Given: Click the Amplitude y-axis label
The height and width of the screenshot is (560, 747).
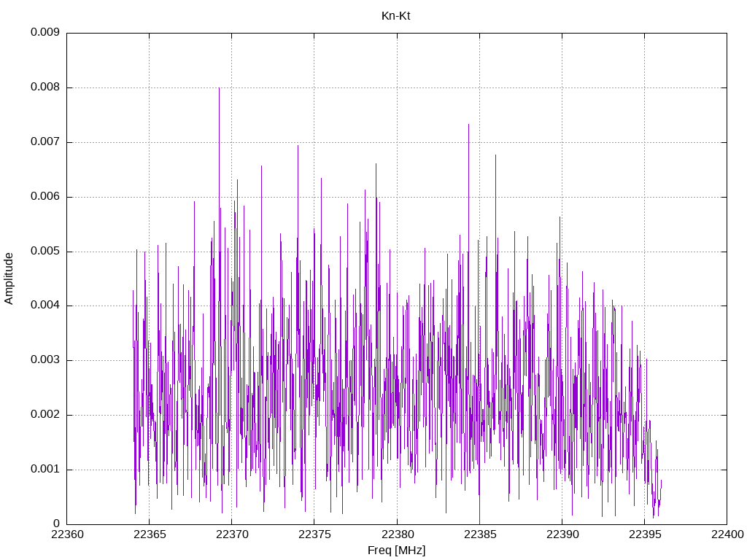Looking at the screenshot, I should 9,279.
